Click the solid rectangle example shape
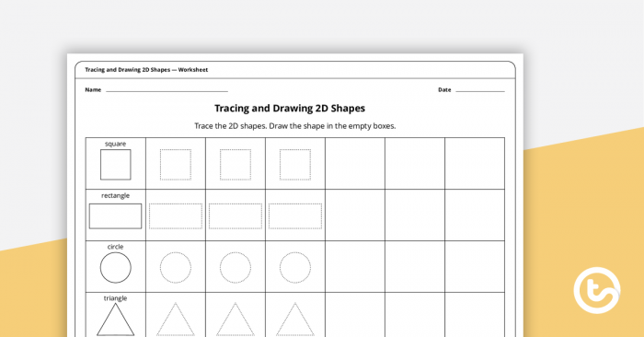The width and height of the screenshot is (644, 337). (x=115, y=216)
